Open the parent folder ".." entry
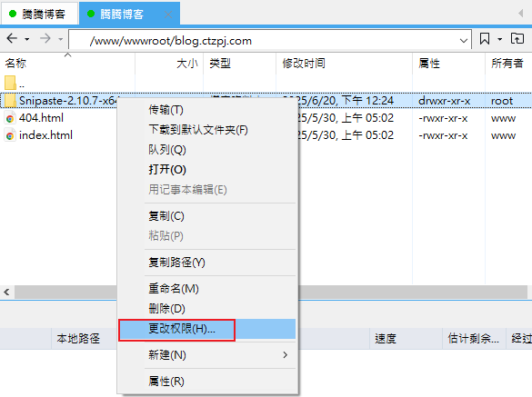Image resolution: width=532 pixels, height=397 pixels. [x=15, y=83]
